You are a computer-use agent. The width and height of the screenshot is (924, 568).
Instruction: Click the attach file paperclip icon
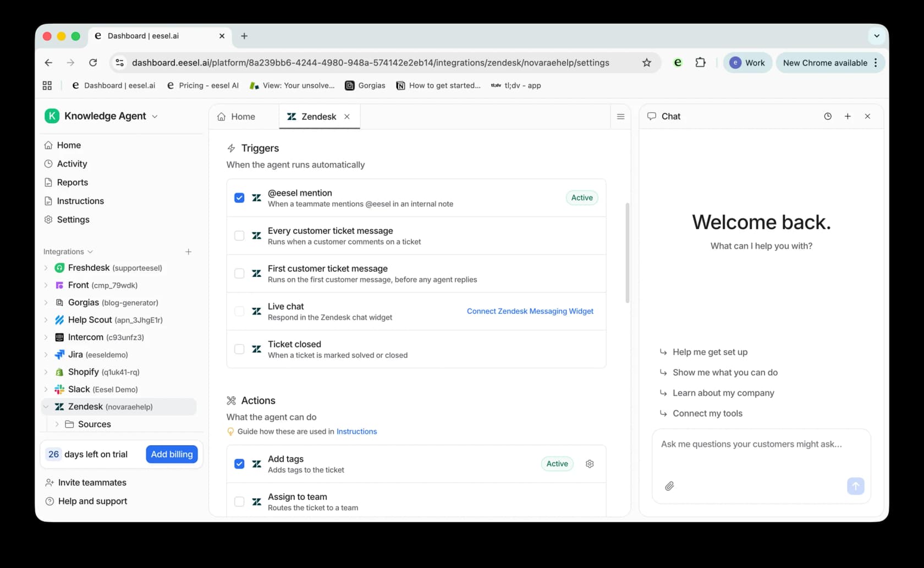(x=669, y=486)
